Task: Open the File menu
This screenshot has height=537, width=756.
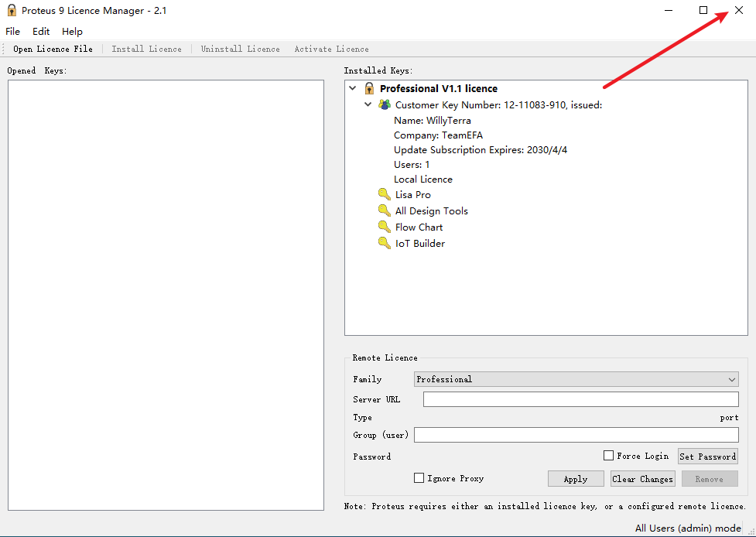Action: point(13,32)
